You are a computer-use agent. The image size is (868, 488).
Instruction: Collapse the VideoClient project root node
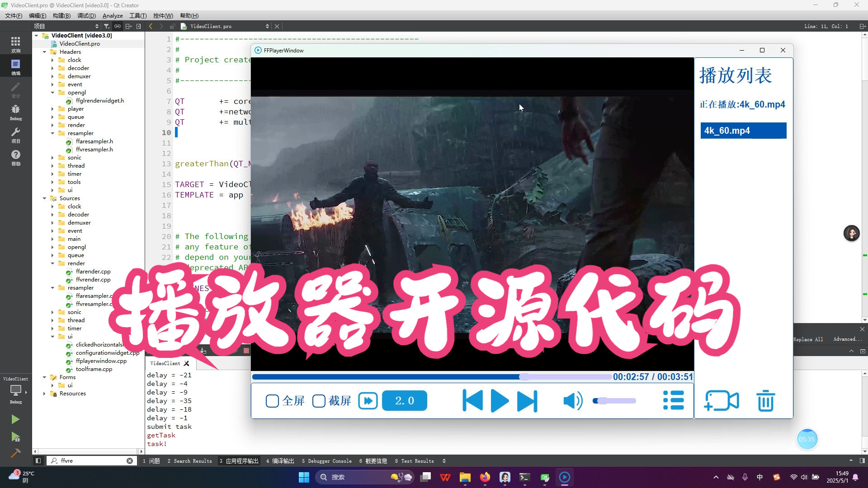(36, 35)
